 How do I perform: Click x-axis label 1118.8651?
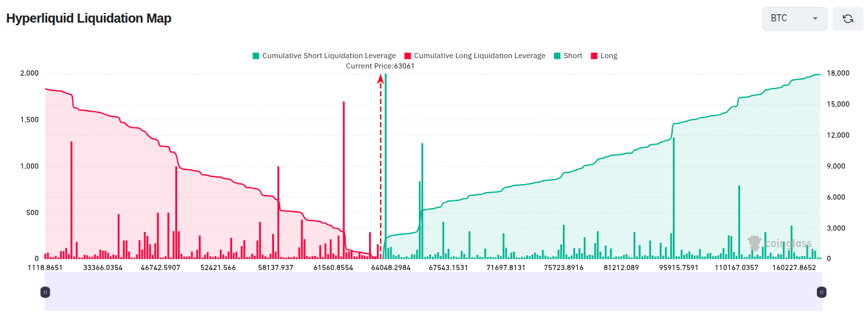pyautogui.click(x=45, y=267)
